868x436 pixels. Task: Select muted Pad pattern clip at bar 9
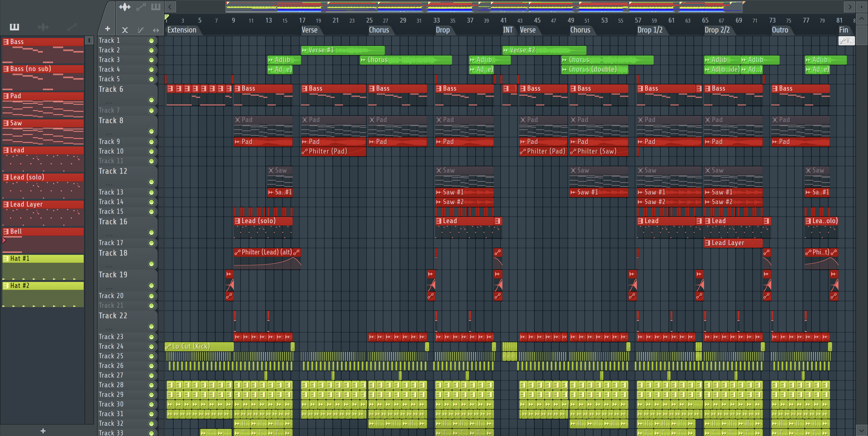tap(263, 126)
